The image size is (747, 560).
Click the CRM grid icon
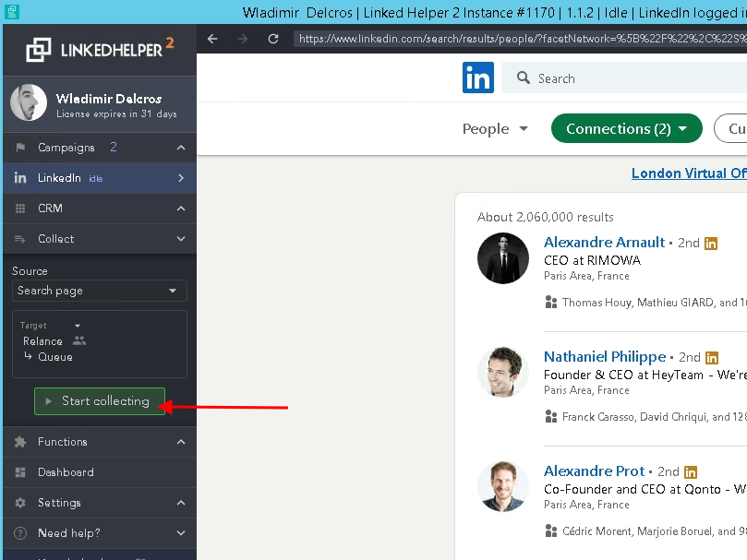[20, 209]
